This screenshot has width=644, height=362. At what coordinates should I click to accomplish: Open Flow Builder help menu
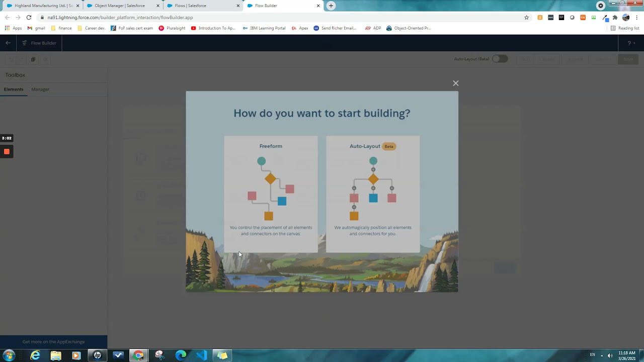tap(630, 43)
